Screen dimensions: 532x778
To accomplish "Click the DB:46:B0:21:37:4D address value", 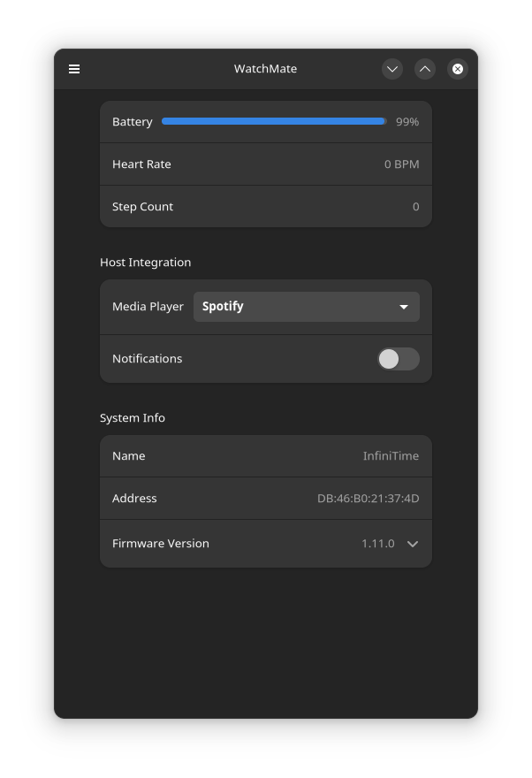I will pos(368,499).
